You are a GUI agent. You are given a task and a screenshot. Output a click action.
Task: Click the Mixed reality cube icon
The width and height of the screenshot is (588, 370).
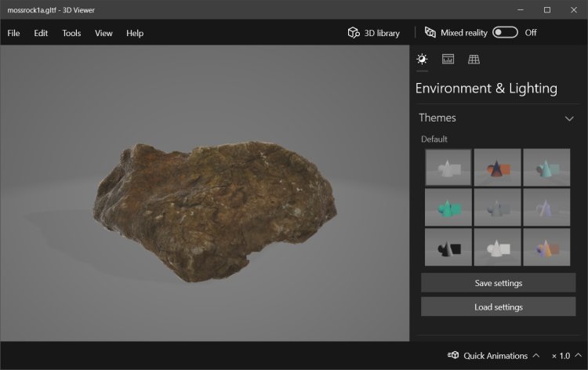point(430,33)
